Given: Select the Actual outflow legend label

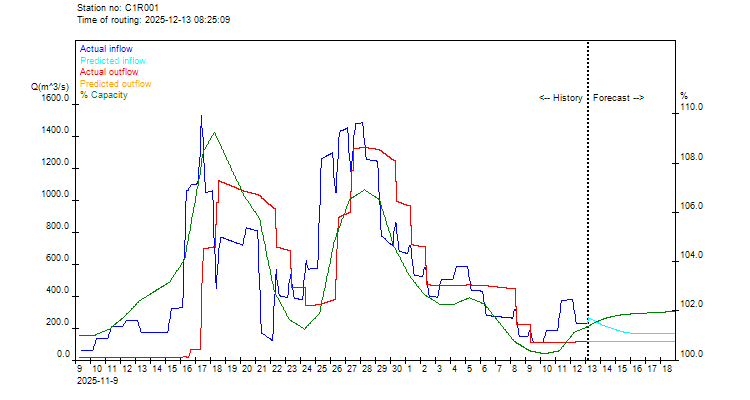Looking at the screenshot, I should [108, 72].
